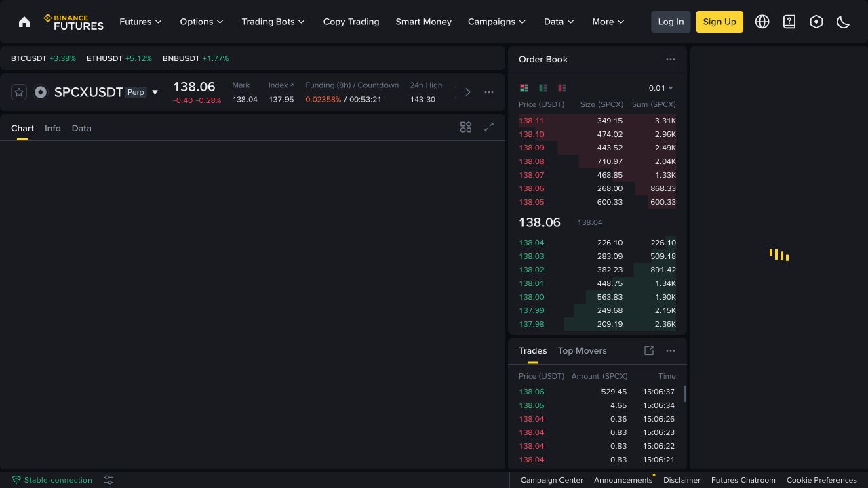The image size is (868, 488).
Task: Click the Funding rate 0.02358% value
Action: click(323, 99)
